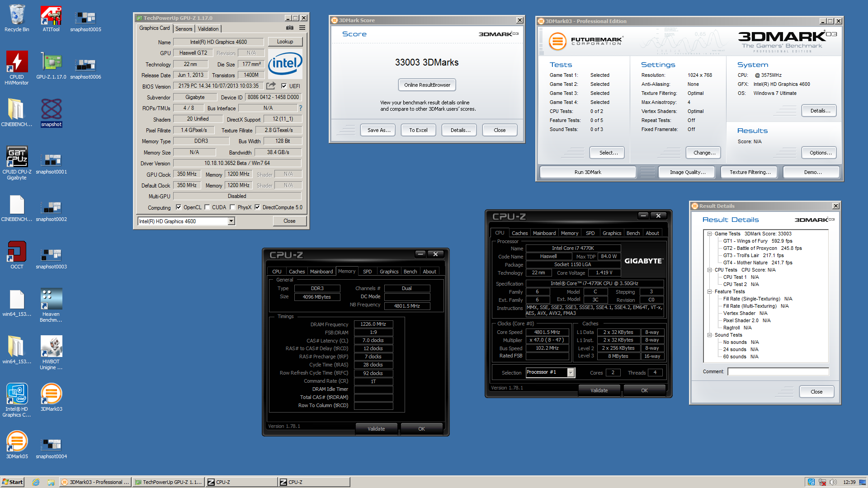This screenshot has height=488, width=868.
Task: Click the Comment input field in Result Details
Action: pyautogui.click(x=778, y=371)
